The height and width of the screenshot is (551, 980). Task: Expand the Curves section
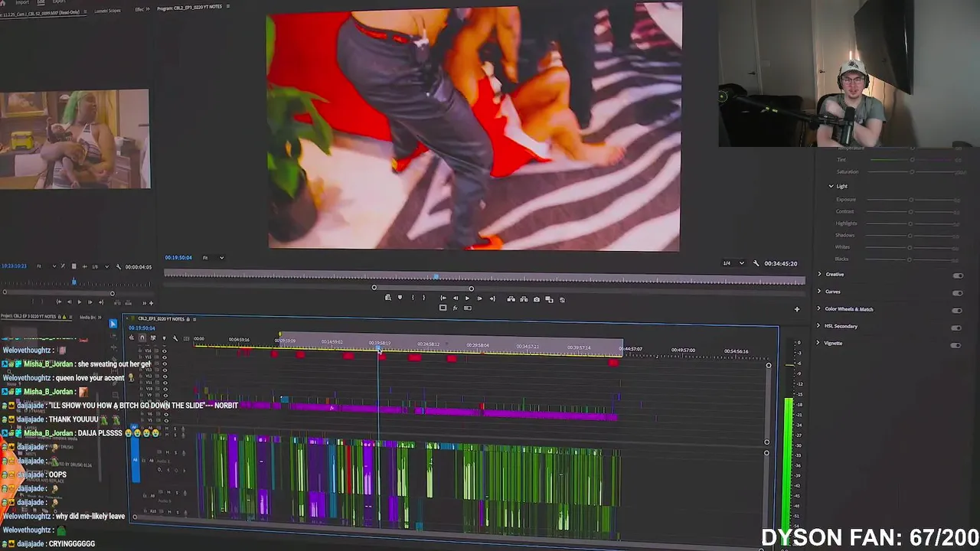point(819,292)
